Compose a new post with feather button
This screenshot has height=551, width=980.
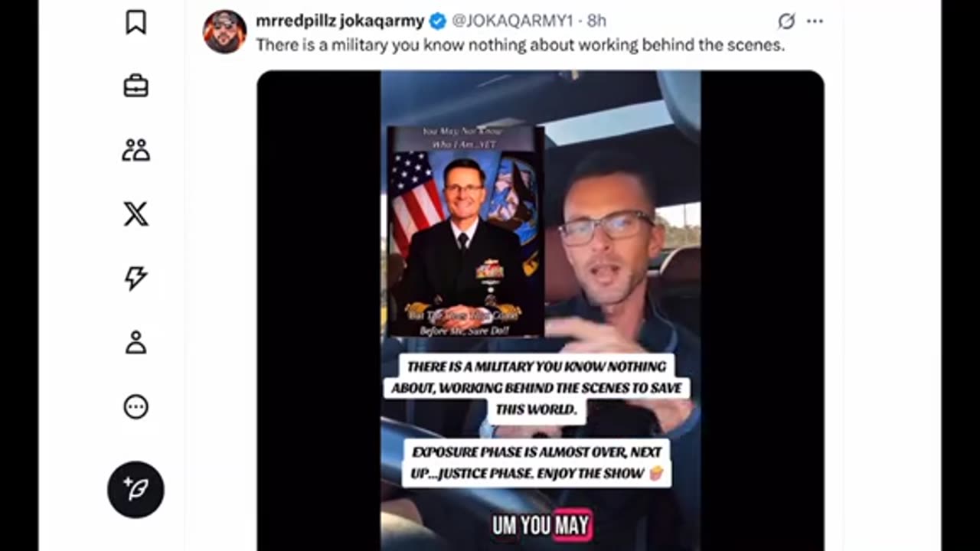point(136,490)
